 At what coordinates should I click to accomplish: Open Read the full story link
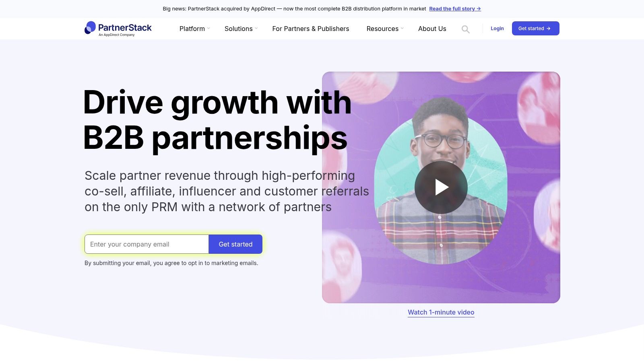[x=455, y=9]
